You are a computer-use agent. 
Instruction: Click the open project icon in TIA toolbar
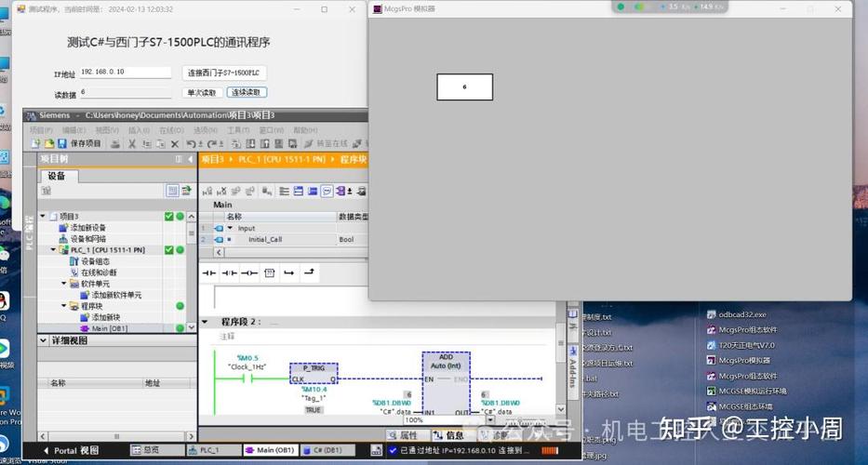pos(49,144)
